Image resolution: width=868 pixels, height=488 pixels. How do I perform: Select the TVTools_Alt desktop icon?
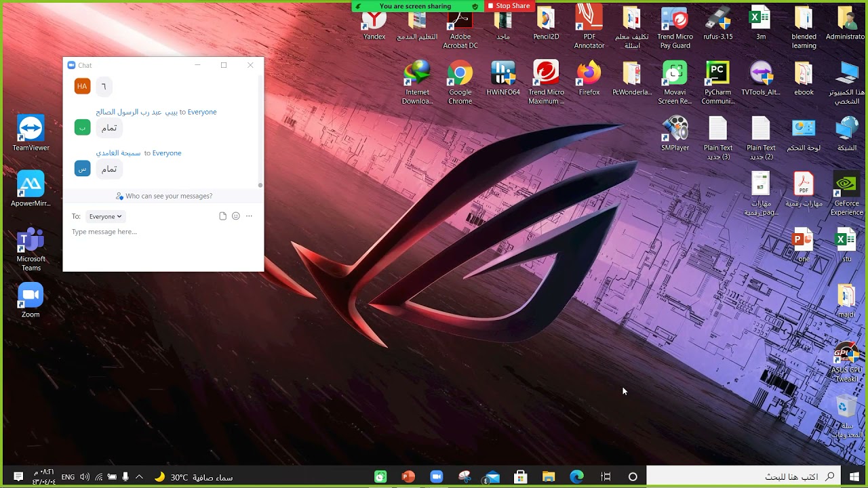point(761,79)
